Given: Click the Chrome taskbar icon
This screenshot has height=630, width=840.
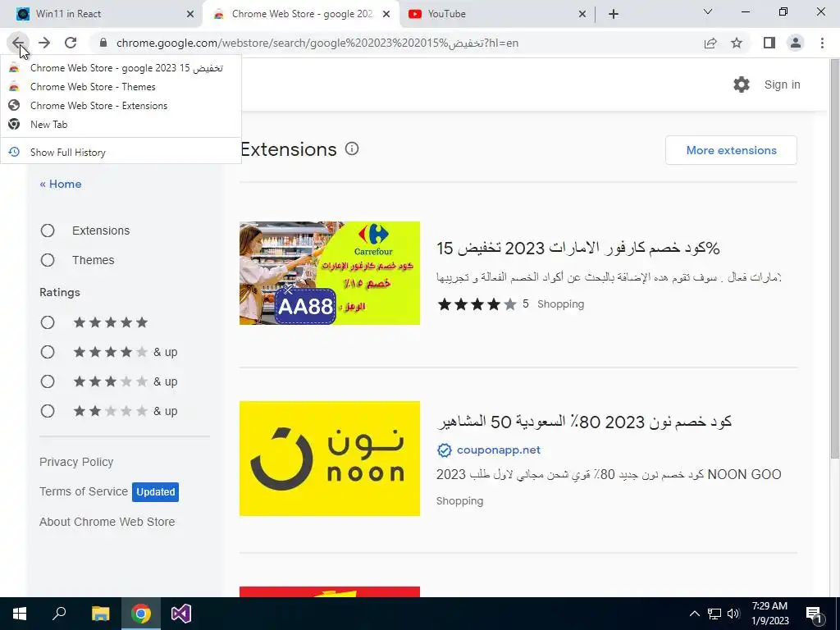Looking at the screenshot, I should coord(141,614).
